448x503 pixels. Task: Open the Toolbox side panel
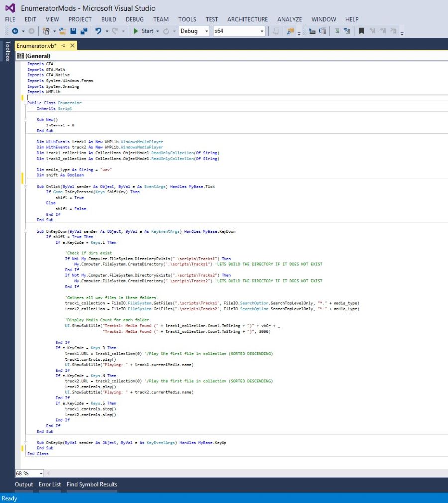[x=7, y=51]
